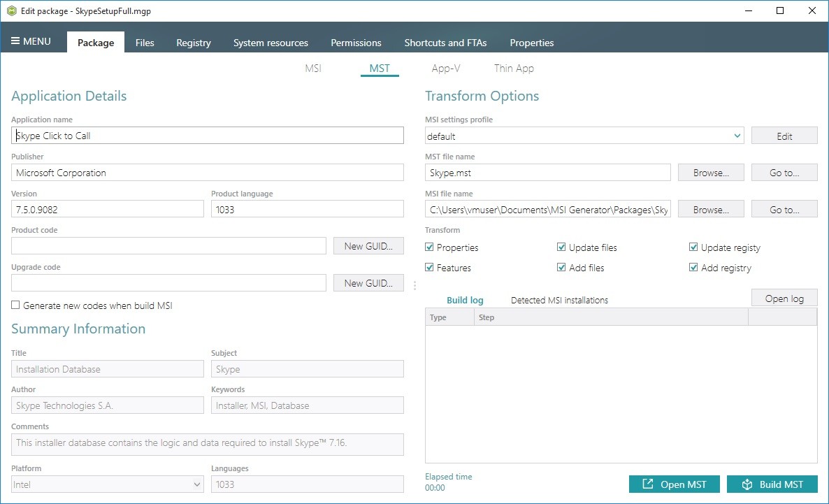Click the Comments text field
The image size is (829, 504).
click(207, 445)
